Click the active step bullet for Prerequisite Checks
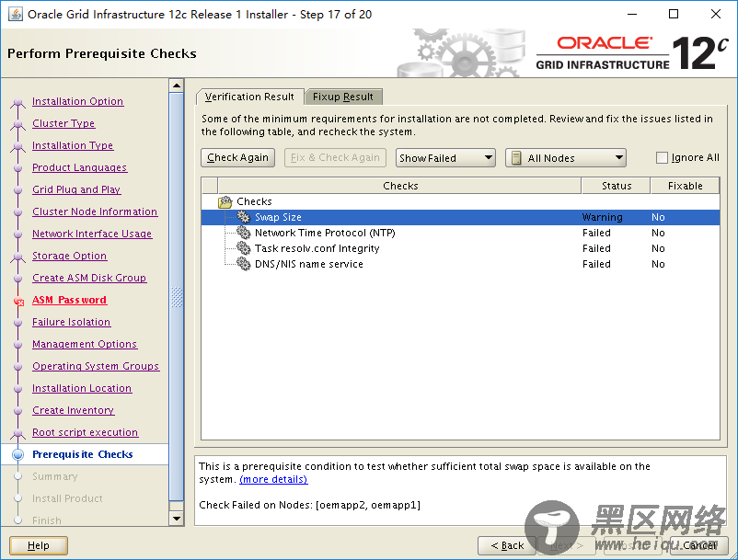The image size is (738, 560). click(x=17, y=454)
